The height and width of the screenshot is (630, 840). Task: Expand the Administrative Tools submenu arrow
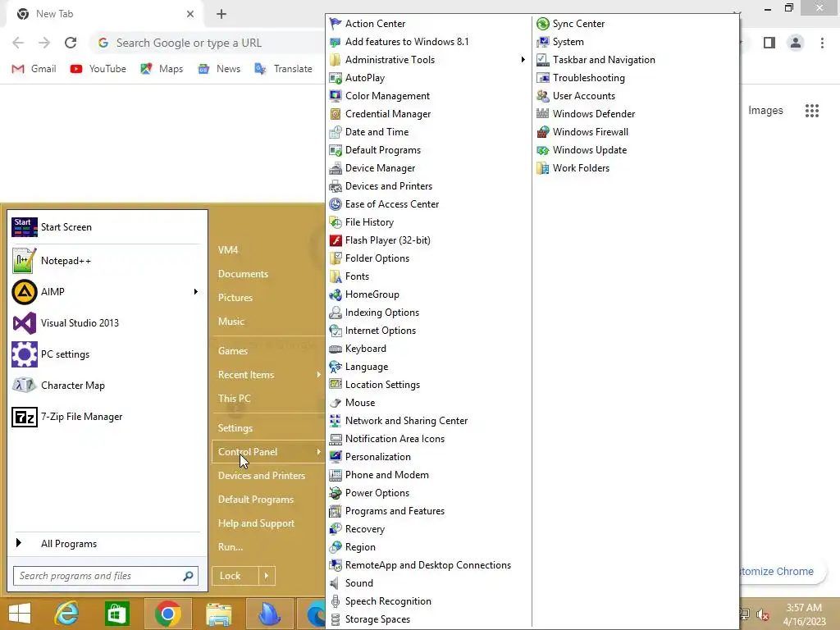[x=523, y=59]
